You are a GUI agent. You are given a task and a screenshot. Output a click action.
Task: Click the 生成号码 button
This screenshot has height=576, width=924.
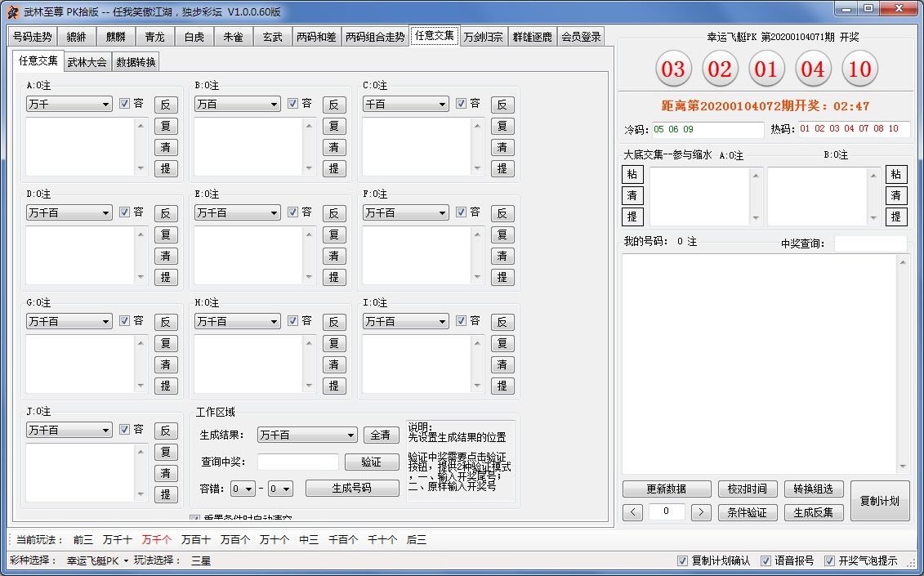[352, 488]
